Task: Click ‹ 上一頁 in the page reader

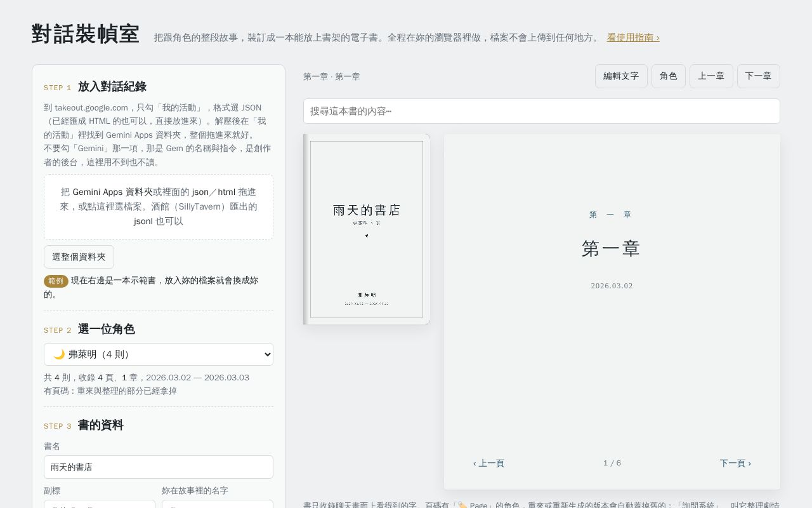Action: pyautogui.click(x=488, y=464)
